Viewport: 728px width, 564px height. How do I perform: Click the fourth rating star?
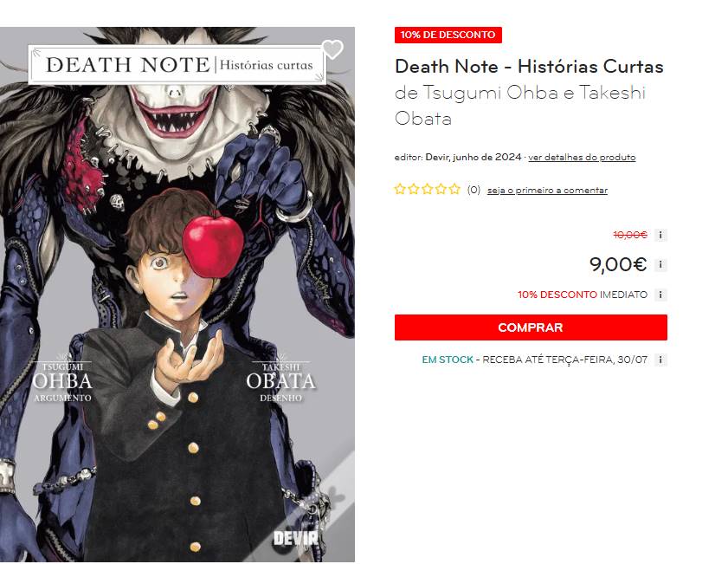click(x=441, y=189)
